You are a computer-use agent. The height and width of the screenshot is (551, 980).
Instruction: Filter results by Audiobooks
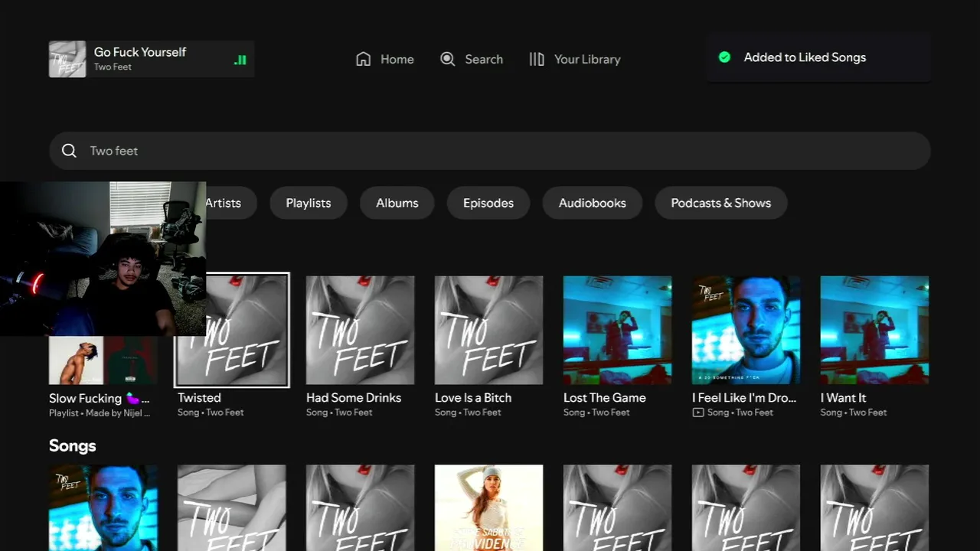pos(593,203)
